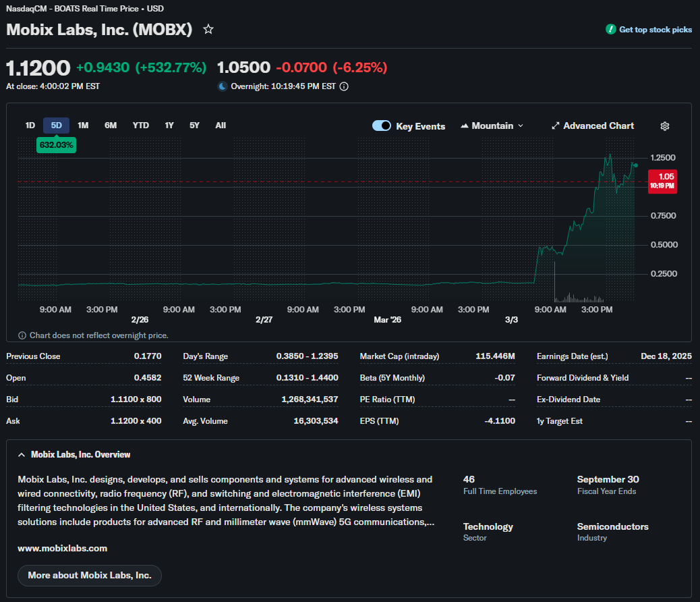
Task: Click the Earnings Date (est.) label
Action: (x=573, y=356)
